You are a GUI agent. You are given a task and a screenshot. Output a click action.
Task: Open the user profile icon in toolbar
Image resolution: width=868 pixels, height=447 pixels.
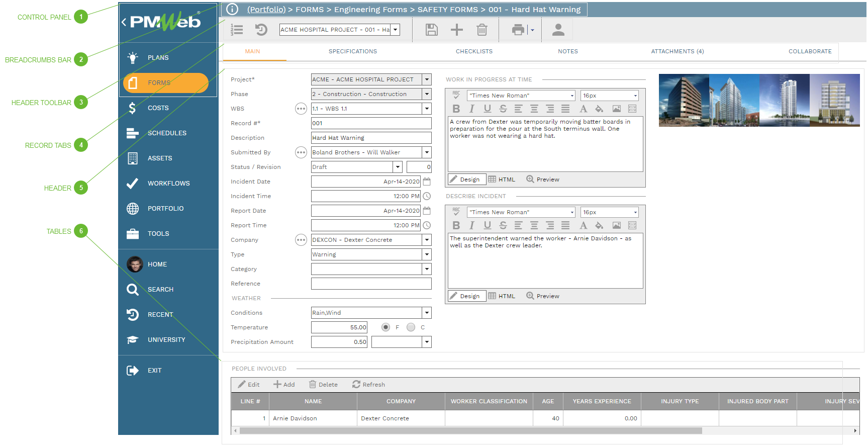point(558,30)
